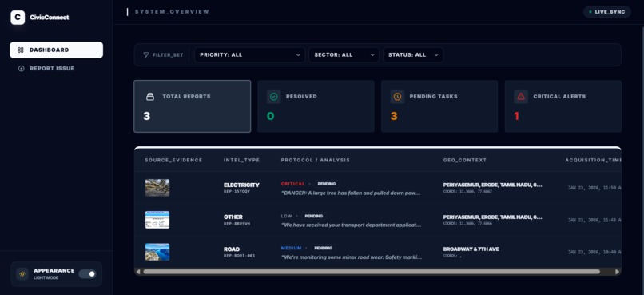The width and height of the screenshot is (644, 295).
Task: Open the Electricity report thumbnail image
Action: (157, 188)
